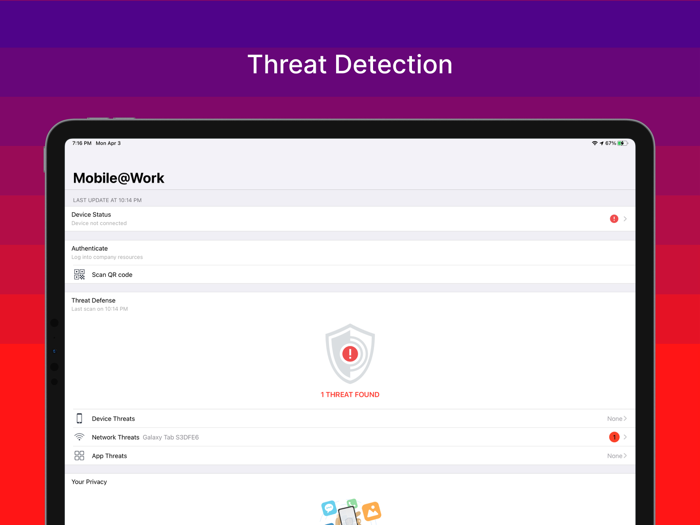Click the 7:16 PM clock
This screenshot has height=525, width=700.
click(82, 143)
